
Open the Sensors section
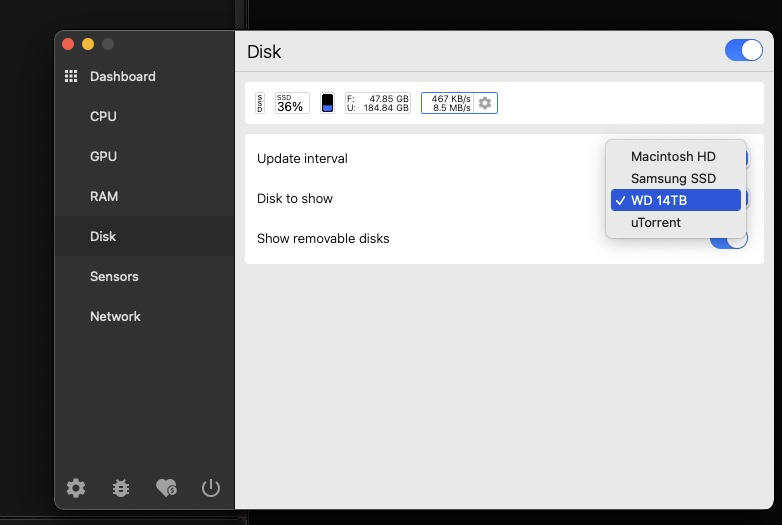[145, 276]
